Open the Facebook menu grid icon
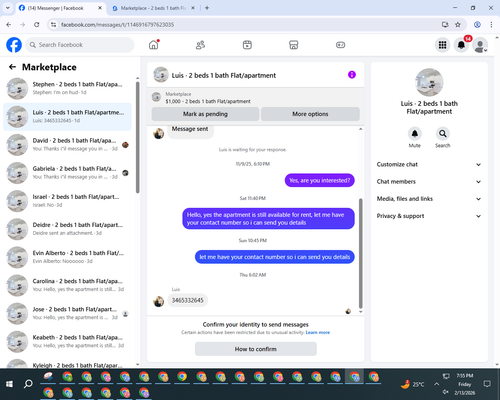Viewport: 500px width, 400px height. point(442,45)
